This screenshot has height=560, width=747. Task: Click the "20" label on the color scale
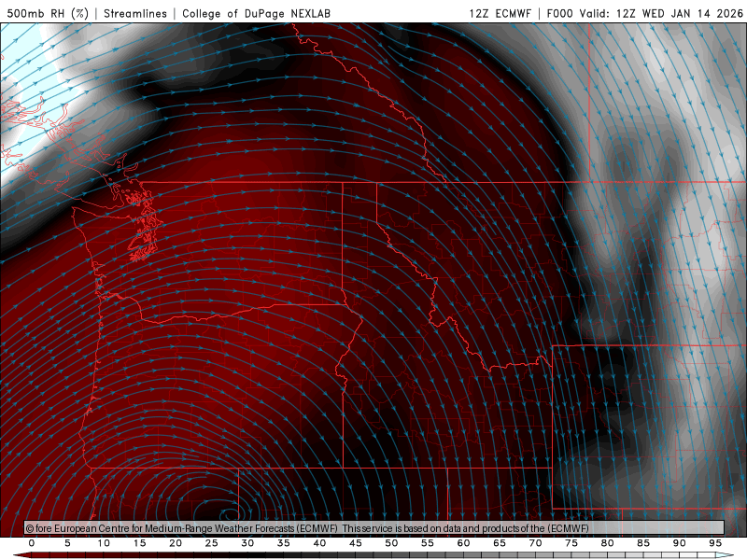[x=176, y=543]
